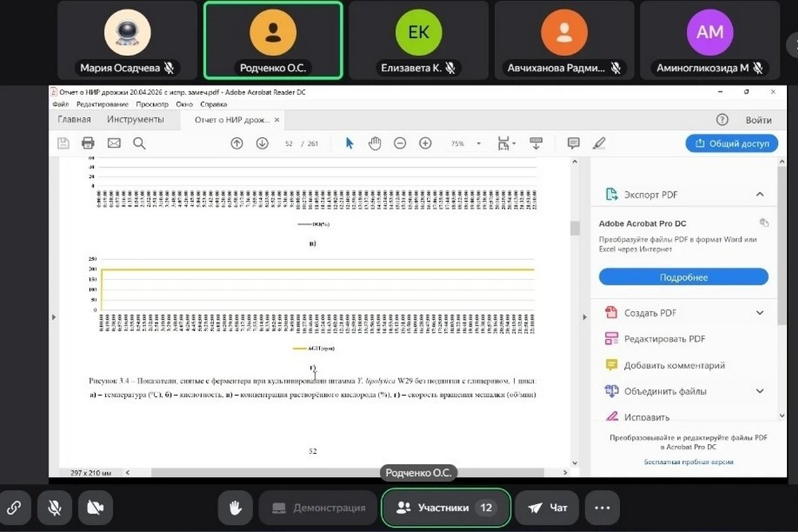The height and width of the screenshot is (532, 798).
Task: Open the Участники 12 participants list
Action: pos(446,507)
